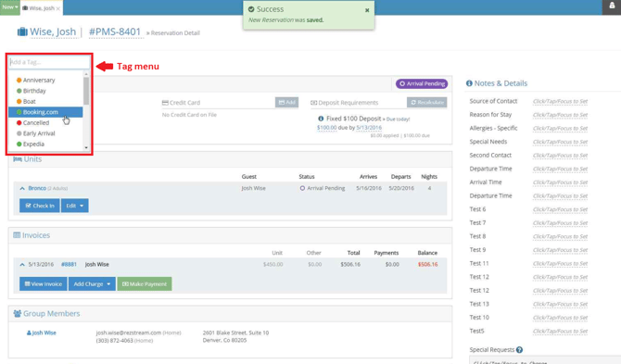Click the $506.16 balance amount
Viewport: 621px width, 364px height.
pyautogui.click(x=427, y=264)
